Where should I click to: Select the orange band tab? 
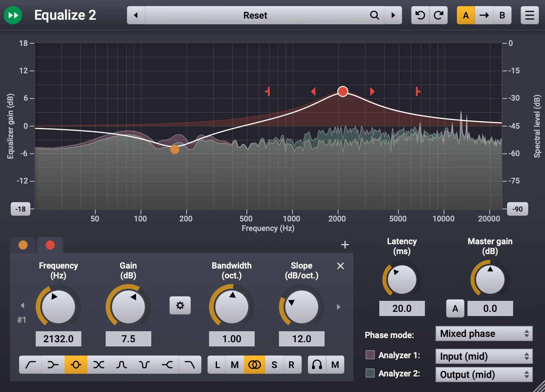(23, 245)
